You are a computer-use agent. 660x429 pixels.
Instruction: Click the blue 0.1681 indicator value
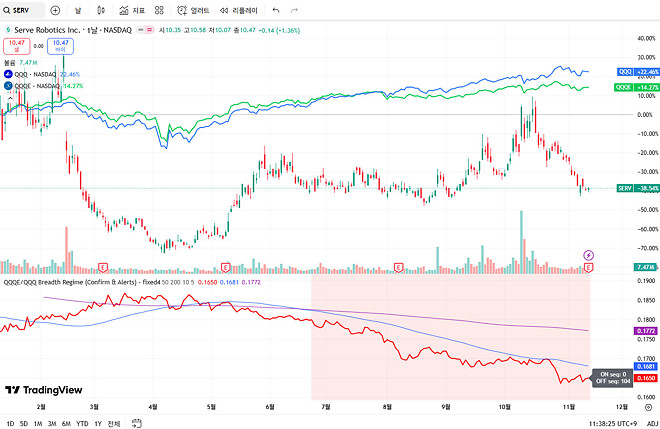click(x=229, y=282)
